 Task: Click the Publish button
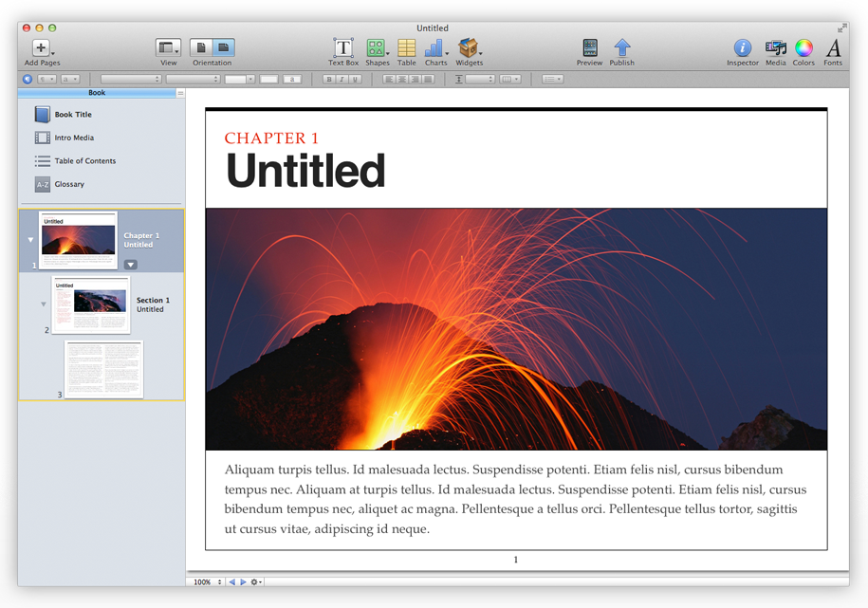click(622, 47)
